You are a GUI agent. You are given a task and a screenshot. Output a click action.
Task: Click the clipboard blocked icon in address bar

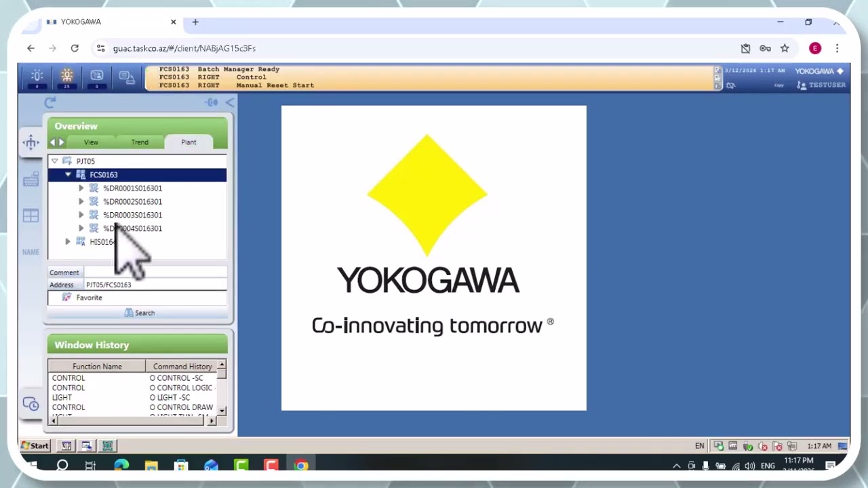click(x=745, y=48)
